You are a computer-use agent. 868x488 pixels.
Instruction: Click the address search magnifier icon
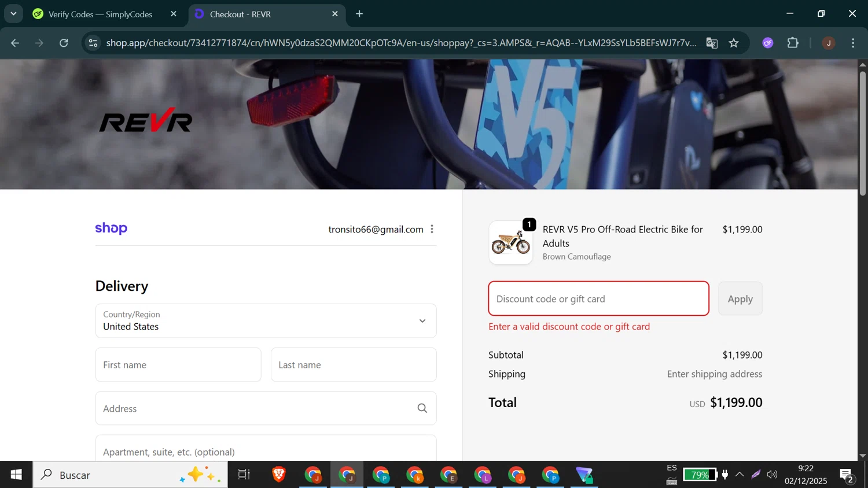pyautogui.click(x=422, y=408)
